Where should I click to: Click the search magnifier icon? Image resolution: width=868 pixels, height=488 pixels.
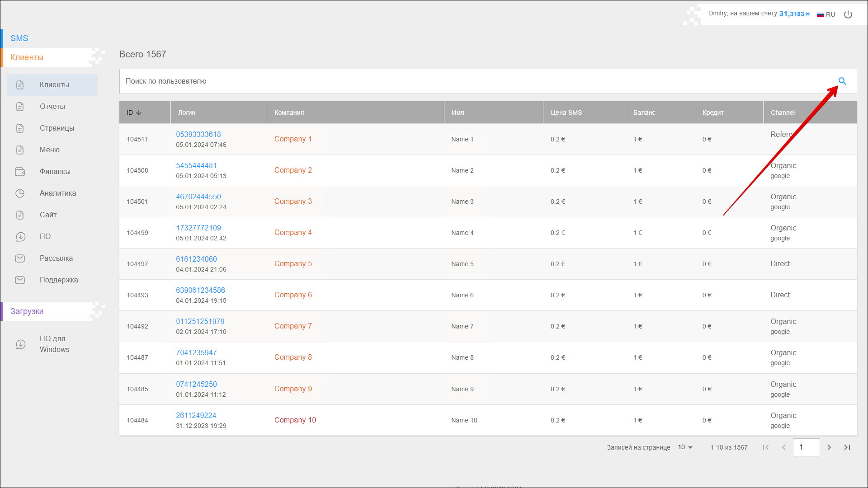tap(842, 81)
